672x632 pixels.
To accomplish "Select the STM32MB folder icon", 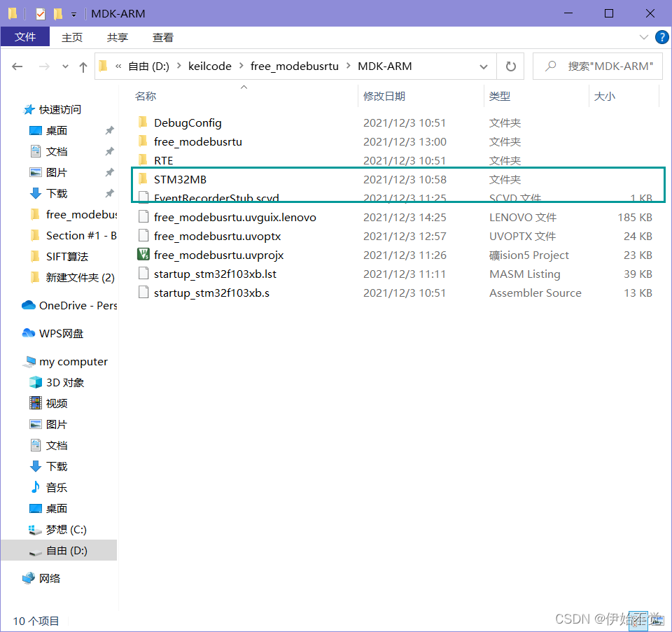I will click(143, 179).
